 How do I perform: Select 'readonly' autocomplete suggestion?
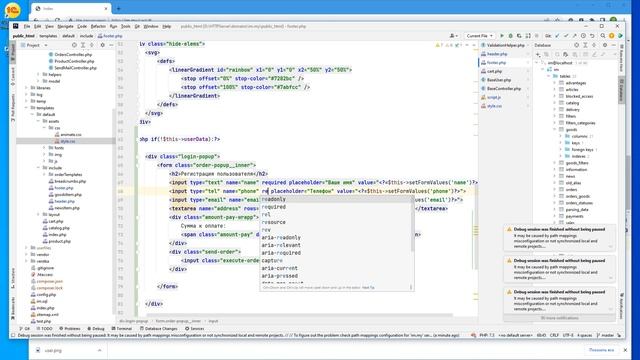[x=336, y=199]
